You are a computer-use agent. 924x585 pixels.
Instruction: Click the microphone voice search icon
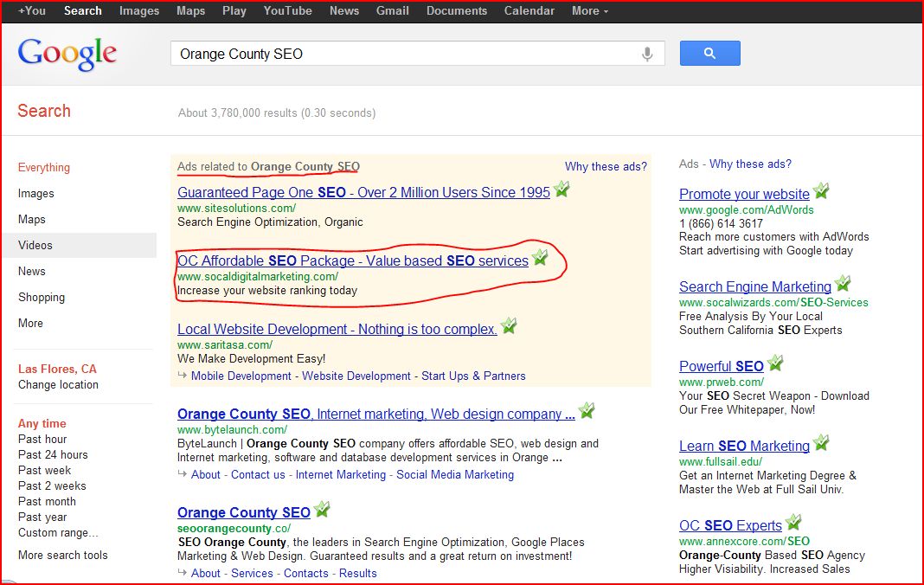coord(647,55)
